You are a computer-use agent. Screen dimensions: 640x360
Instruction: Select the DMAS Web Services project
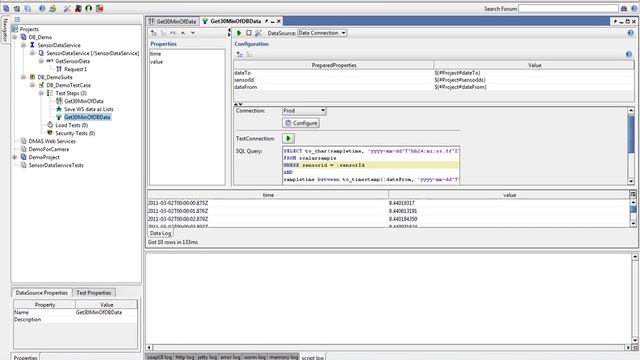[x=52, y=141]
